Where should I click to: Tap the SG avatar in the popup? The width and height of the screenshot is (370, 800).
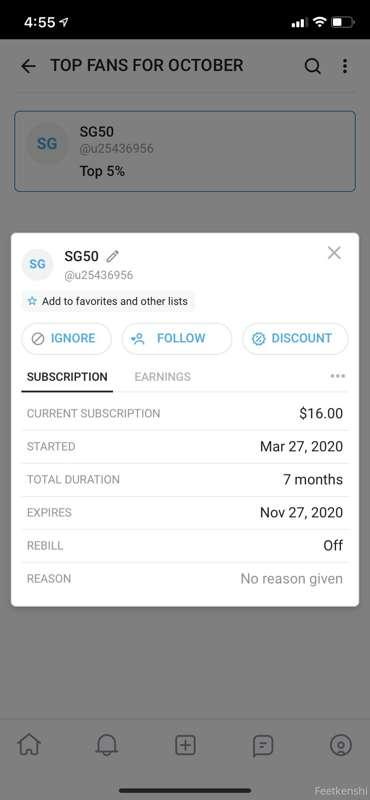[37, 264]
